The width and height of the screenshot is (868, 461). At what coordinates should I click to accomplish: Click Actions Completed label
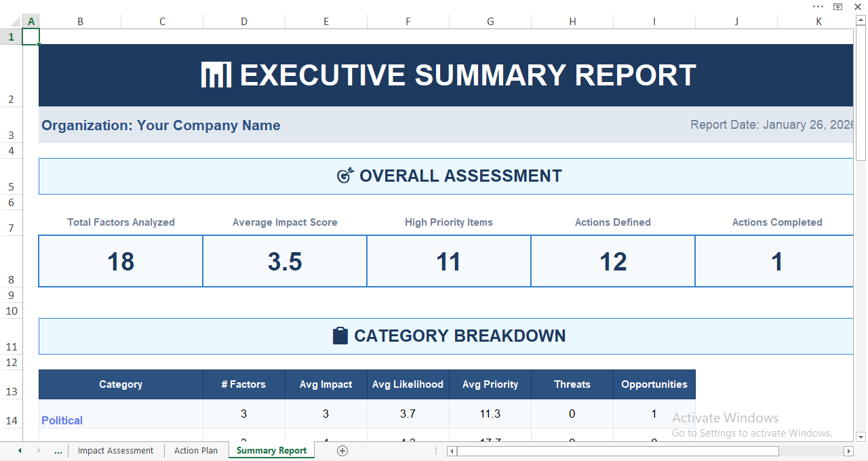(777, 222)
